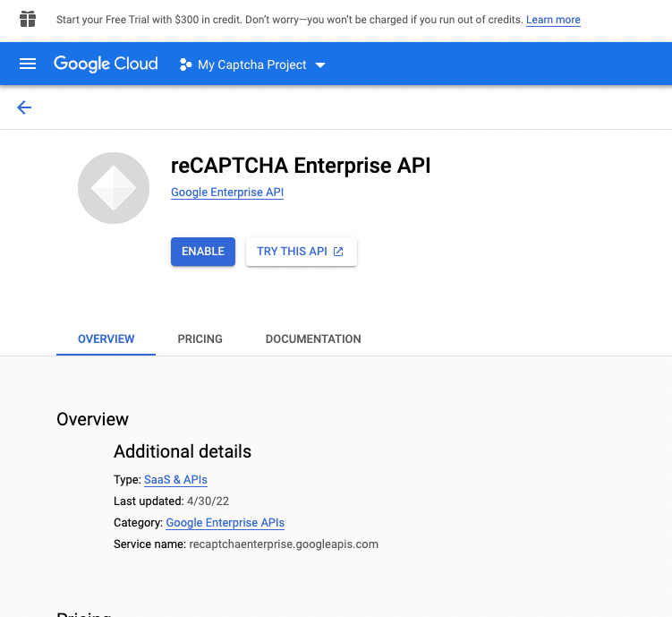Click the Overview section heading
This screenshot has height=617, width=672.
click(x=92, y=419)
